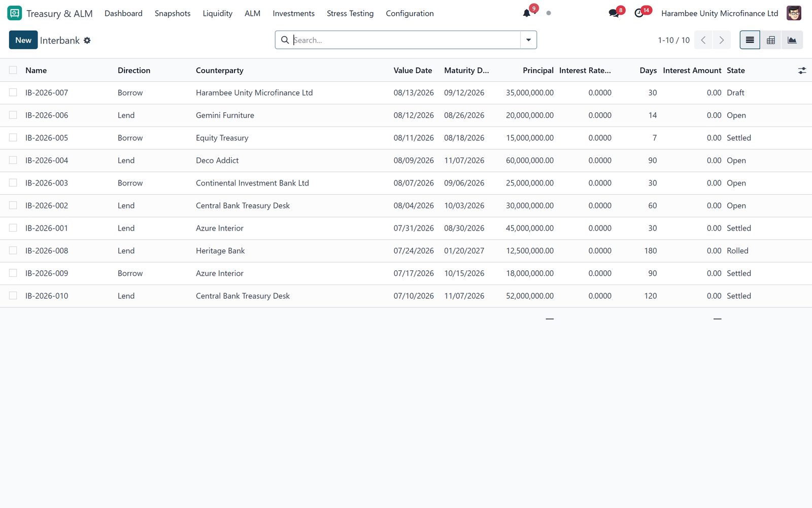
Task: Open record IB-2026-010
Action: pos(47,296)
